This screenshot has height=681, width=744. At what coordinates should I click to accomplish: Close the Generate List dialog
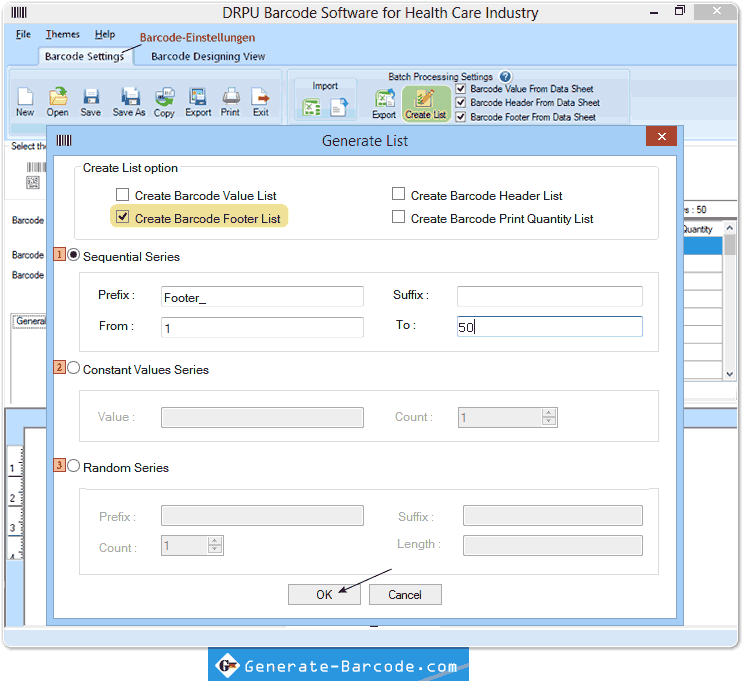point(661,137)
